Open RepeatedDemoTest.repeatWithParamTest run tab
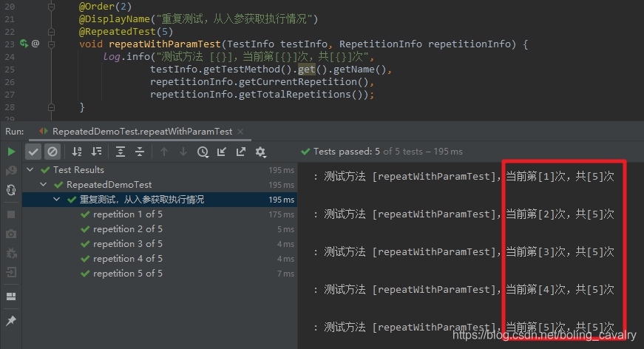Image resolution: width=644 pixels, height=349 pixels. point(142,132)
